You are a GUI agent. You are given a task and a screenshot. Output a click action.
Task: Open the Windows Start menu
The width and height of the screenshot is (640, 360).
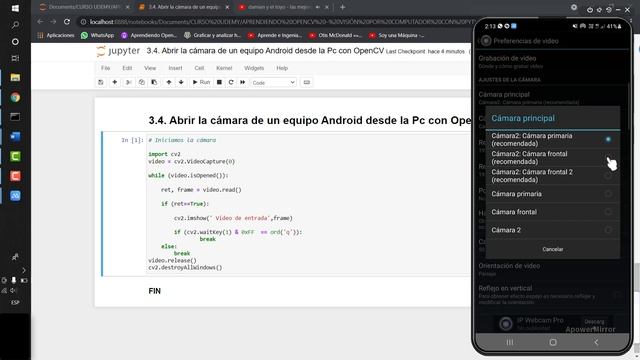coord(15,8)
